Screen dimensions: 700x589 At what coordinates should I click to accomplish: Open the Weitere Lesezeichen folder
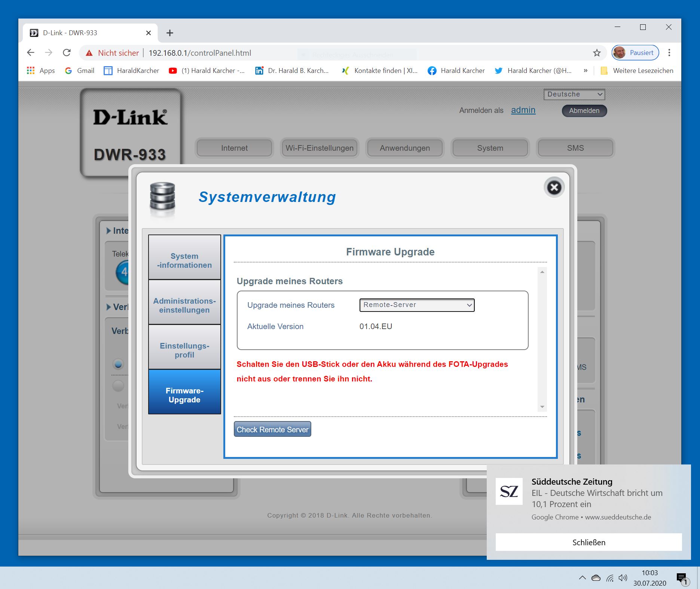coord(637,71)
